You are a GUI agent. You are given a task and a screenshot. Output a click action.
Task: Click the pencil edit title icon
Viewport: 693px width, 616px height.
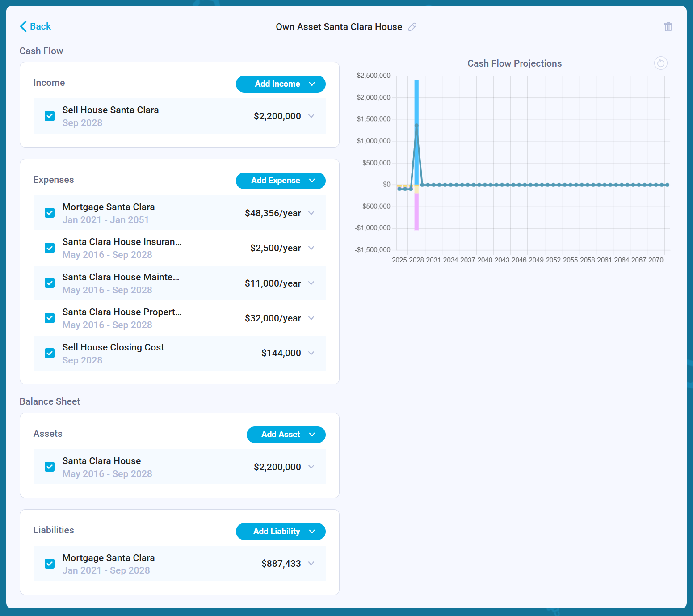412,27
